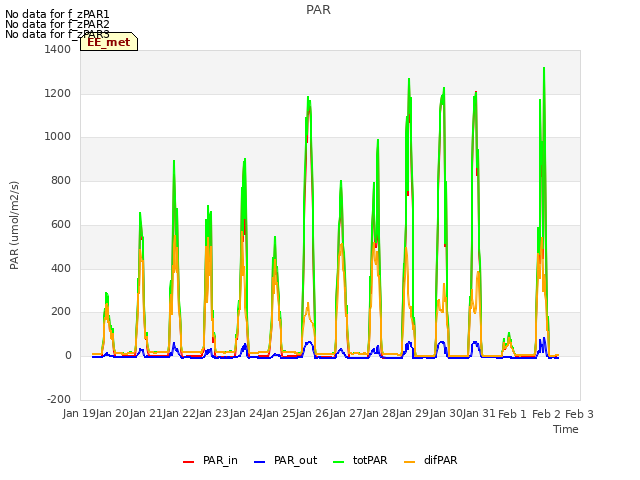The height and width of the screenshot is (480, 640).
Task: Click the Jan 22 x-axis date label
Action: pyautogui.click(x=179, y=413)
